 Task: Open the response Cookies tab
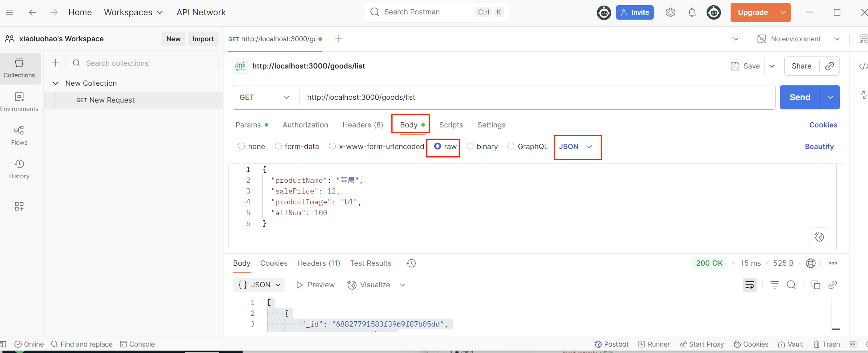click(x=274, y=263)
